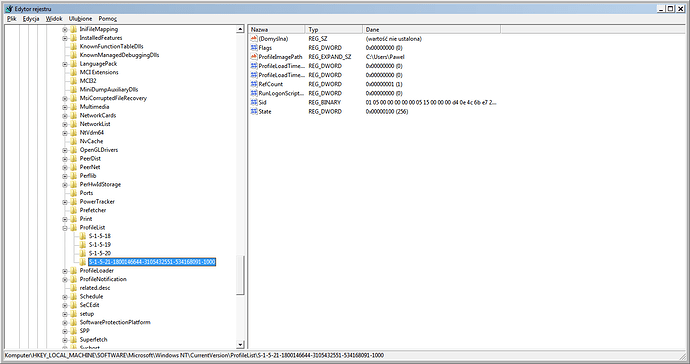Click the tree pane scrollbar thumb
The width and height of the screenshot is (690, 364).
240,276
